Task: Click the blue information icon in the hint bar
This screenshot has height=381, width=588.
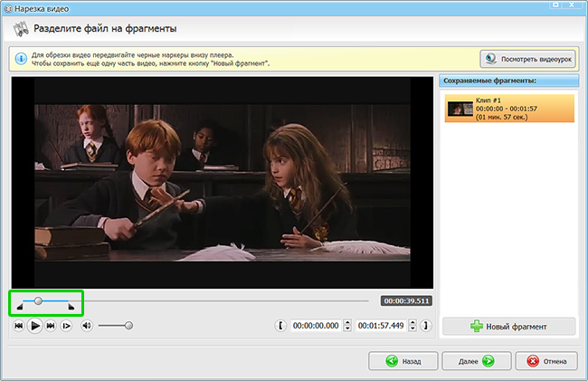Action: [21, 59]
